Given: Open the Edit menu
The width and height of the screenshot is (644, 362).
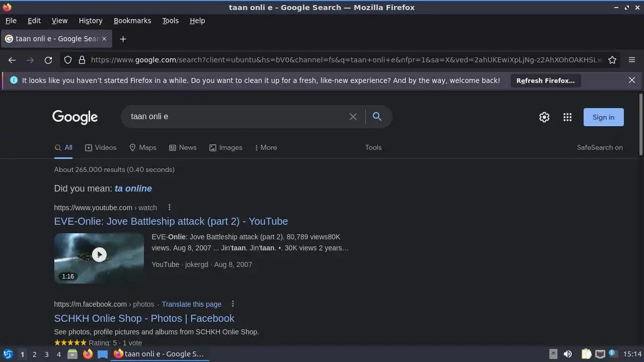Looking at the screenshot, I should pos(34,21).
